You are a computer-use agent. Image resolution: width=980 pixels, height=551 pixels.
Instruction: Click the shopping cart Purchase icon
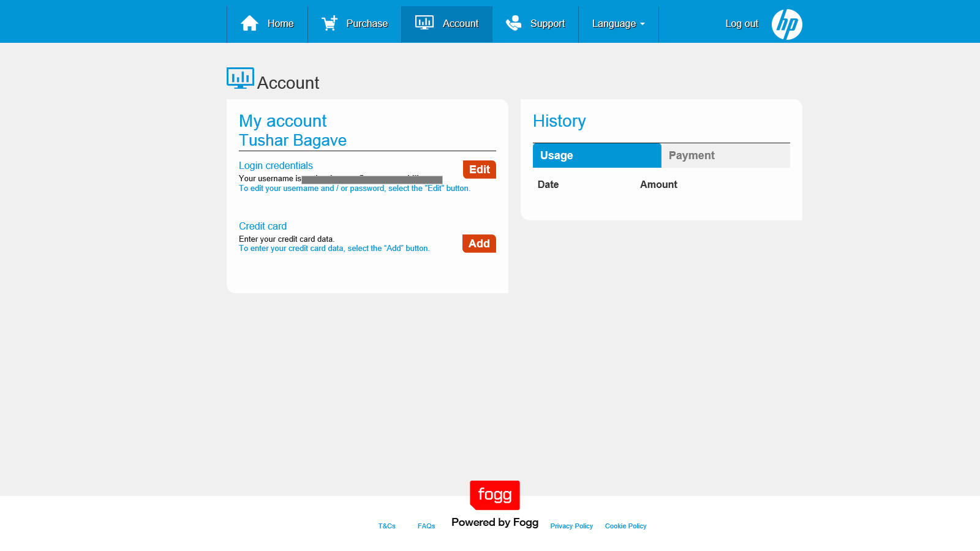pyautogui.click(x=330, y=23)
